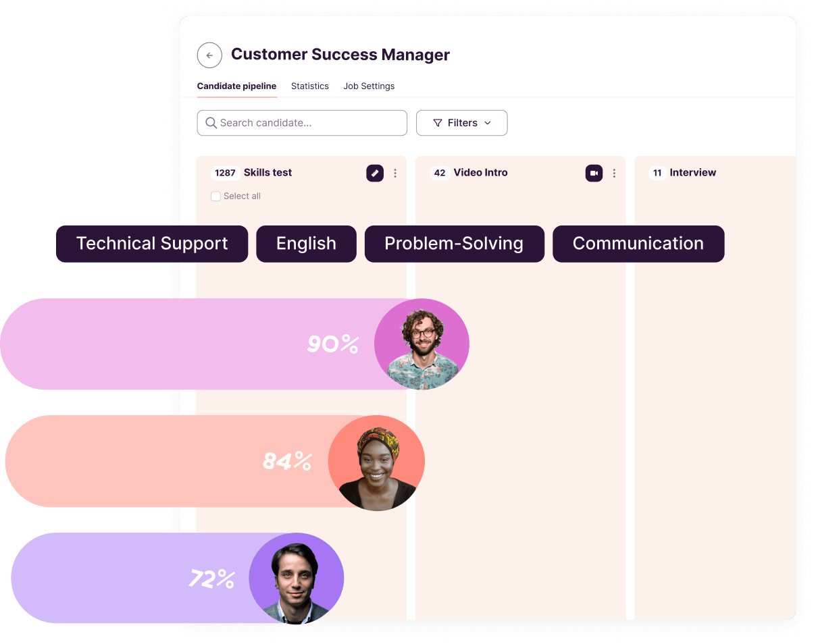Tick the Select all checkbox

tap(215, 196)
